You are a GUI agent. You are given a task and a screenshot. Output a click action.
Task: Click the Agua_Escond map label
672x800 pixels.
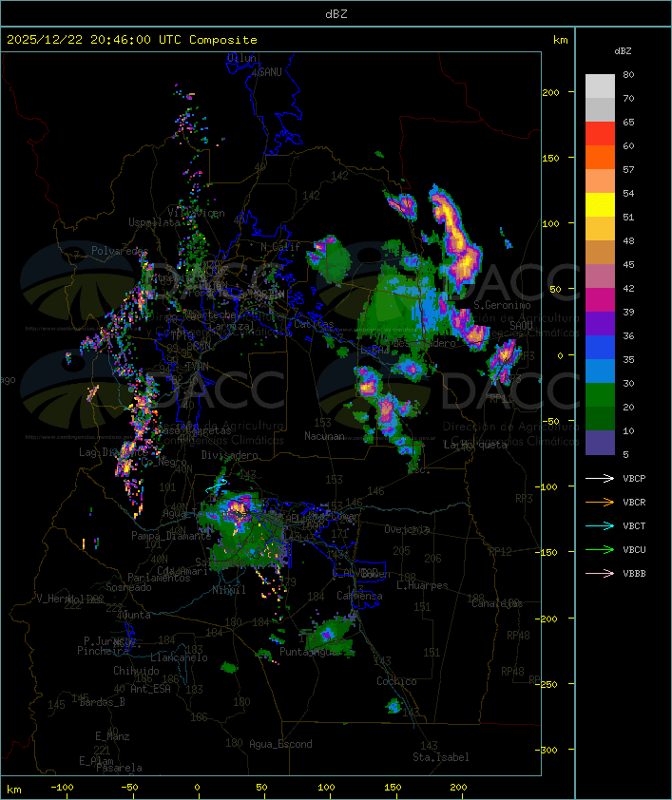coord(280,744)
